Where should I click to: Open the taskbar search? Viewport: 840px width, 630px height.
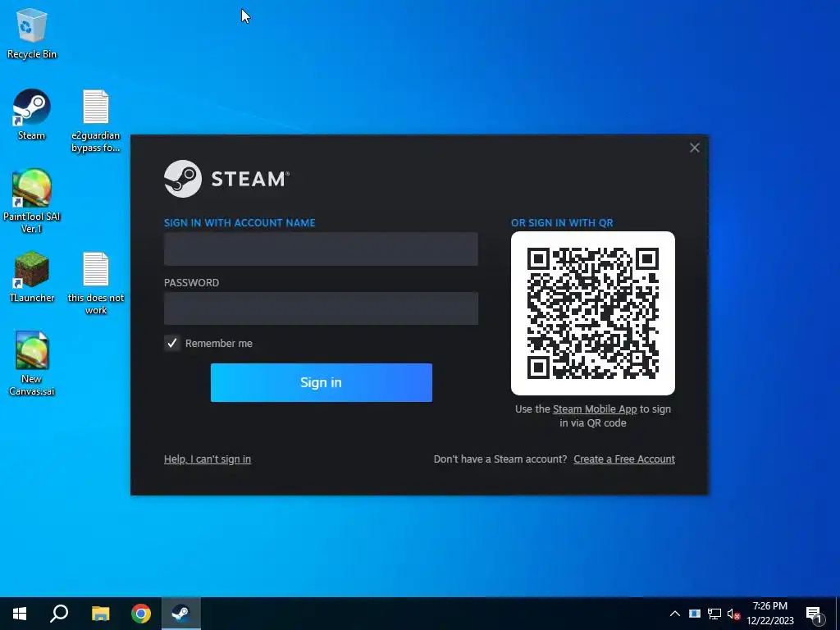[x=59, y=614]
